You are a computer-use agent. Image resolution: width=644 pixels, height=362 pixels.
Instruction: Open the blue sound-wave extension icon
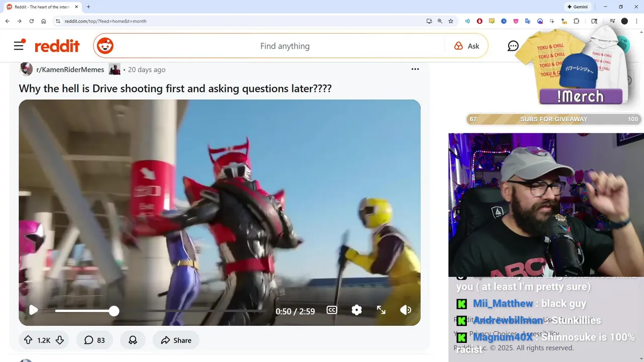(x=467, y=21)
